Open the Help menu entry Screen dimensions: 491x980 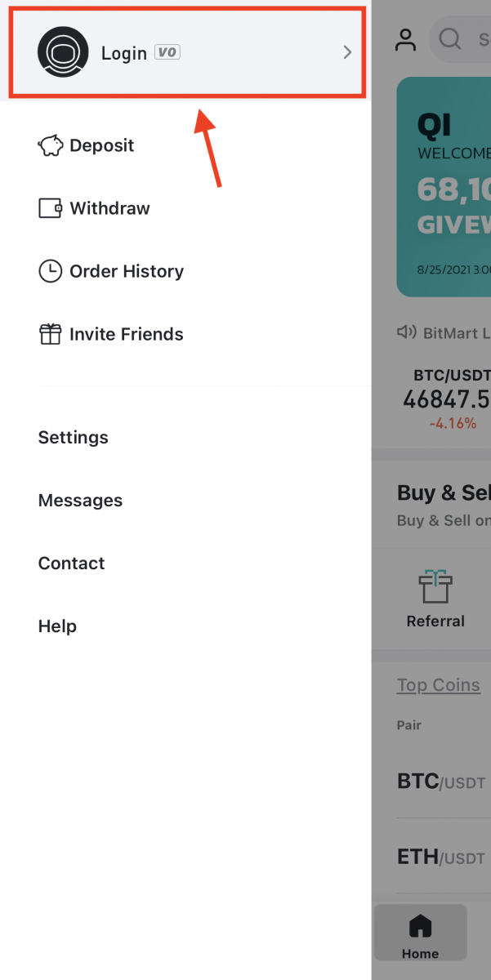tap(57, 626)
